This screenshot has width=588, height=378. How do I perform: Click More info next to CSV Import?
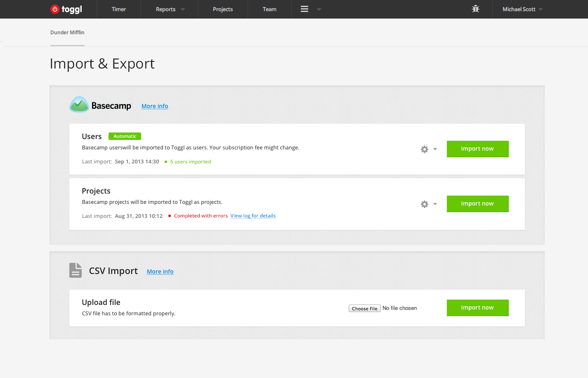point(160,272)
